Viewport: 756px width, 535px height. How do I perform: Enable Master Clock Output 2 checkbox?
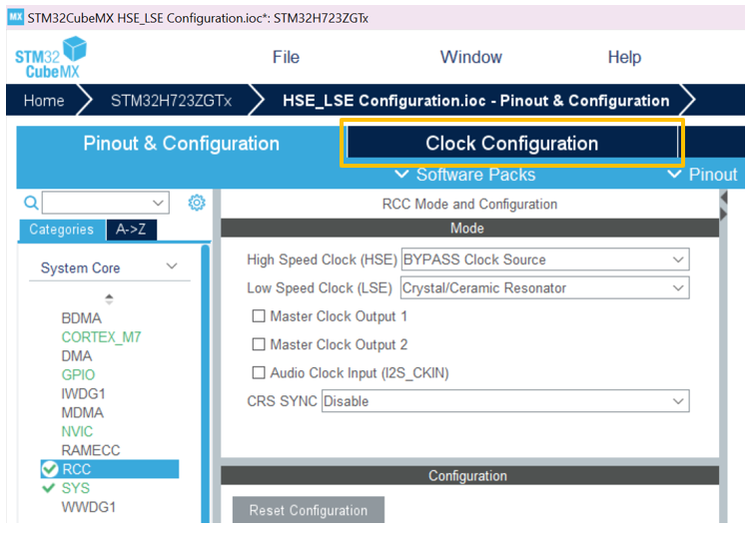259,344
